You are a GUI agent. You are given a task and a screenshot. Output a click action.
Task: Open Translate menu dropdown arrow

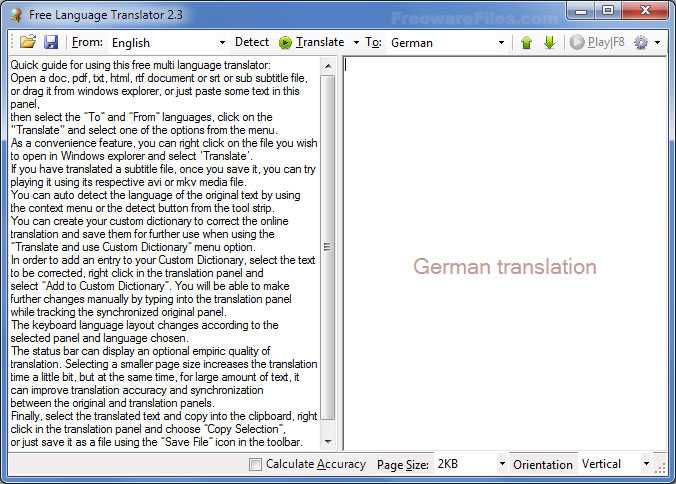click(x=356, y=43)
